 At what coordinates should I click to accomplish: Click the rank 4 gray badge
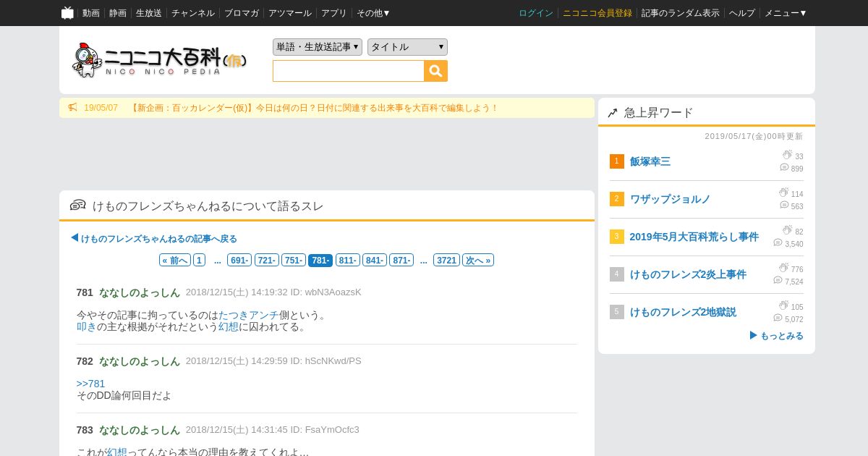pos(616,274)
